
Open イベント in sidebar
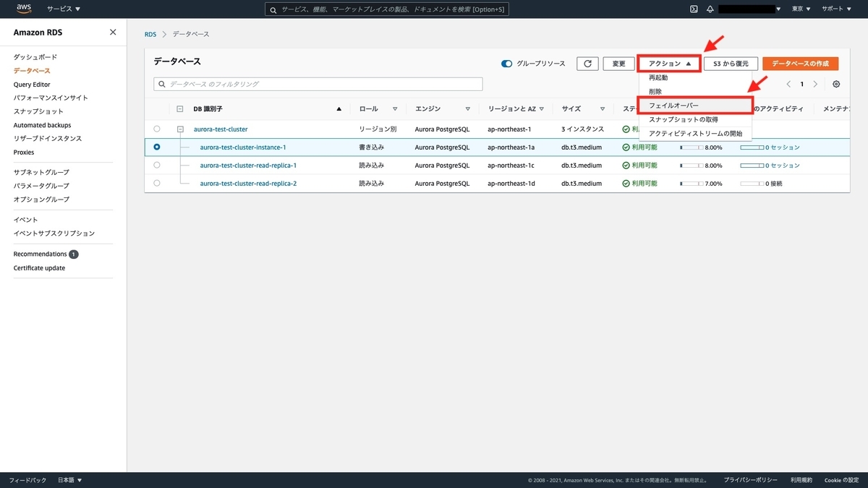click(25, 220)
